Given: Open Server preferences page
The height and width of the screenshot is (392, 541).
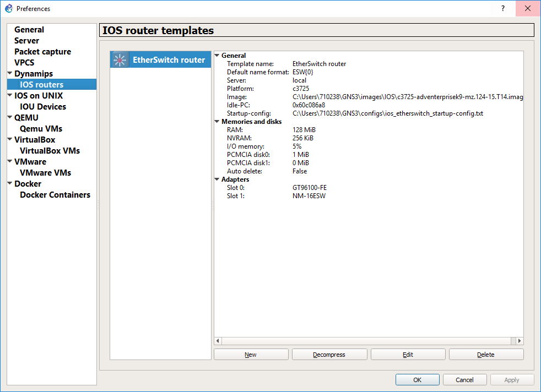Looking at the screenshot, I should (26, 41).
